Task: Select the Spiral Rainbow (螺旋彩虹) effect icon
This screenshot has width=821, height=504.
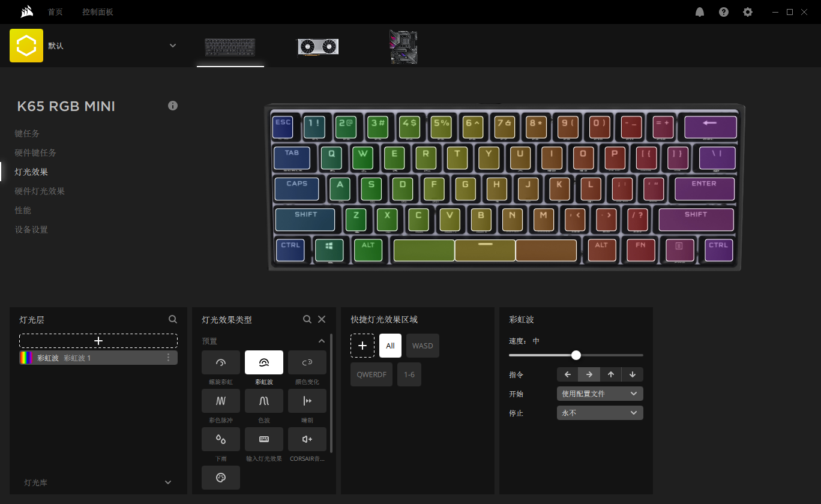Action: 221,362
